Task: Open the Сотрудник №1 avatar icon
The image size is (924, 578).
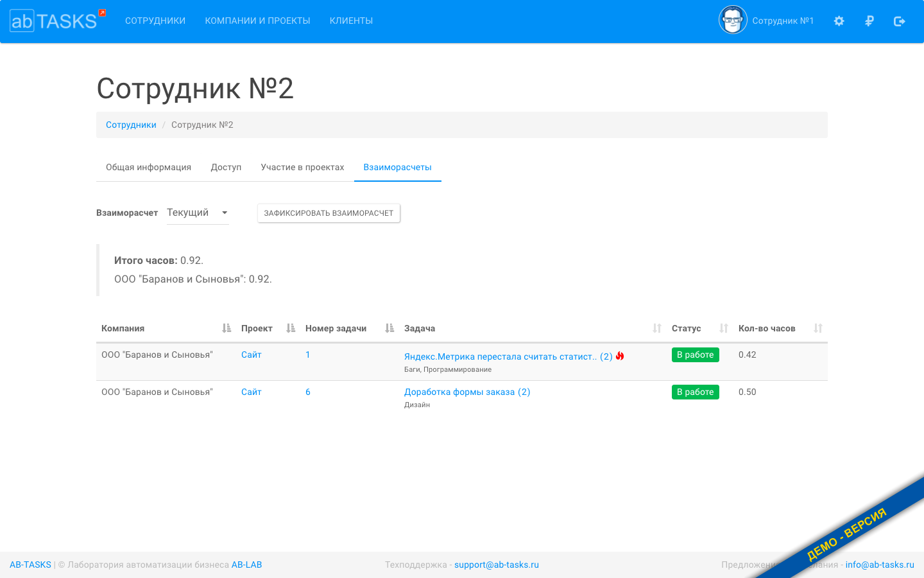Action: point(733,19)
